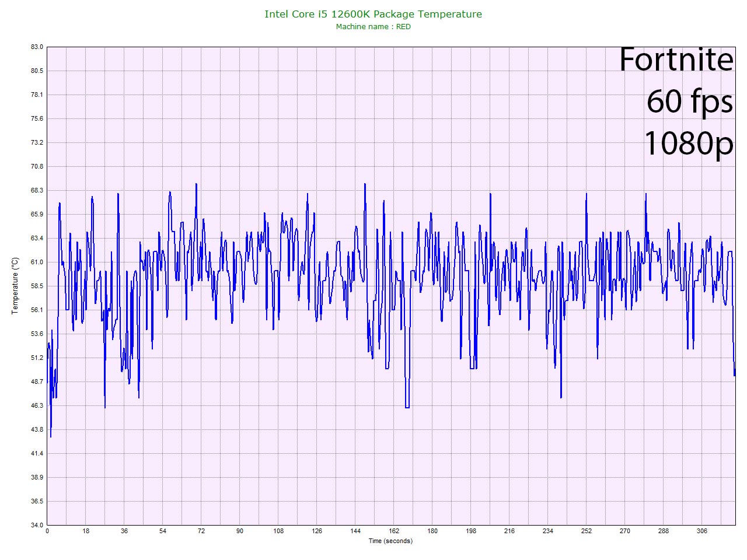The width and height of the screenshot is (747, 560).
Task: Click the 0 mark on time axis
Action: [x=47, y=531]
